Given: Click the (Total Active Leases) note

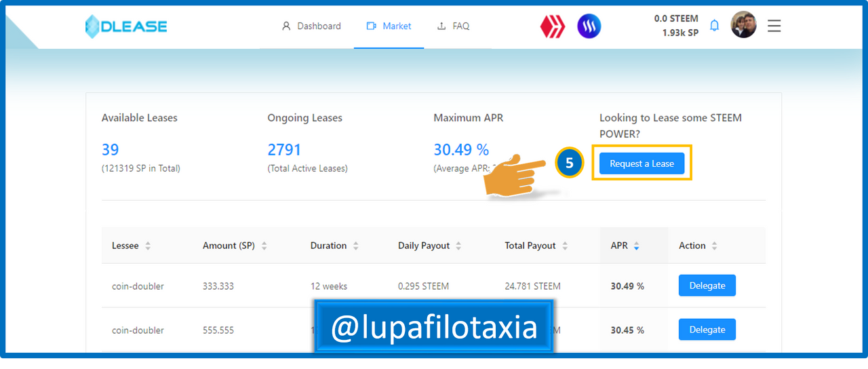Looking at the screenshot, I should [308, 168].
